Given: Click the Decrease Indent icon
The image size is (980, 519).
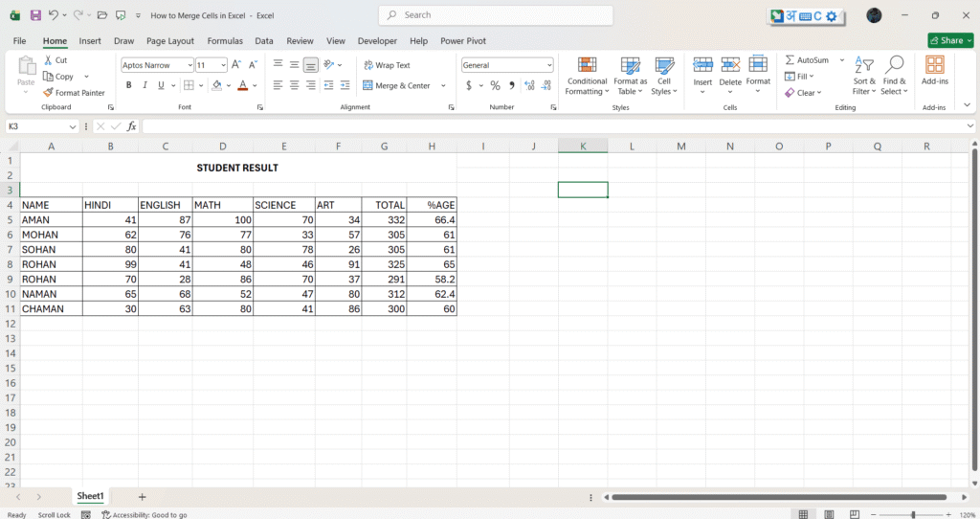Looking at the screenshot, I should [x=329, y=85].
